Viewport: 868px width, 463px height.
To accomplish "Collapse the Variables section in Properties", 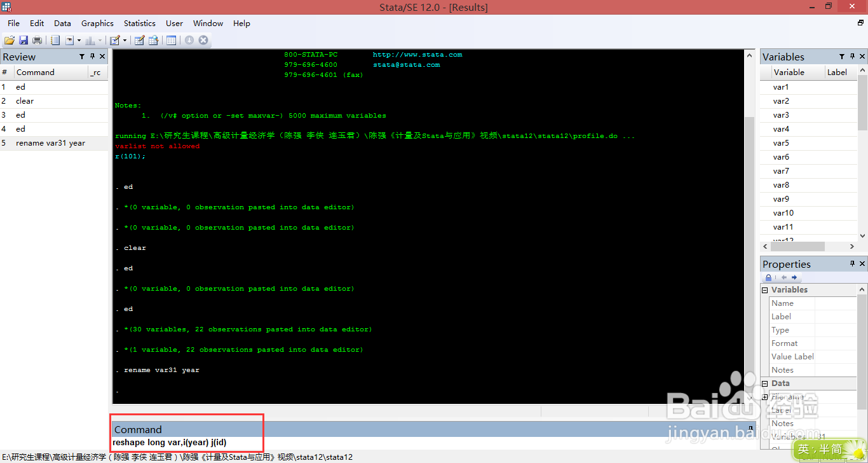I will (765, 290).
